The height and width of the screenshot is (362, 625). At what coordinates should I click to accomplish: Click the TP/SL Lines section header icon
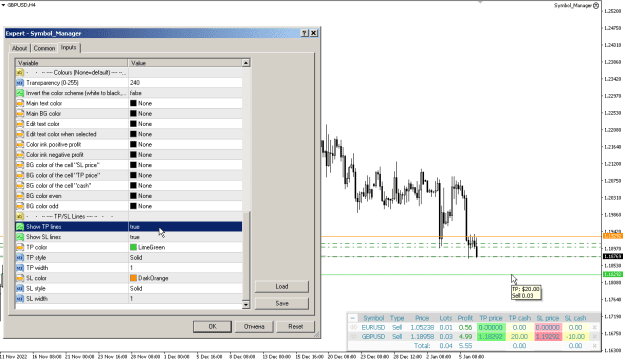[20, 216]
